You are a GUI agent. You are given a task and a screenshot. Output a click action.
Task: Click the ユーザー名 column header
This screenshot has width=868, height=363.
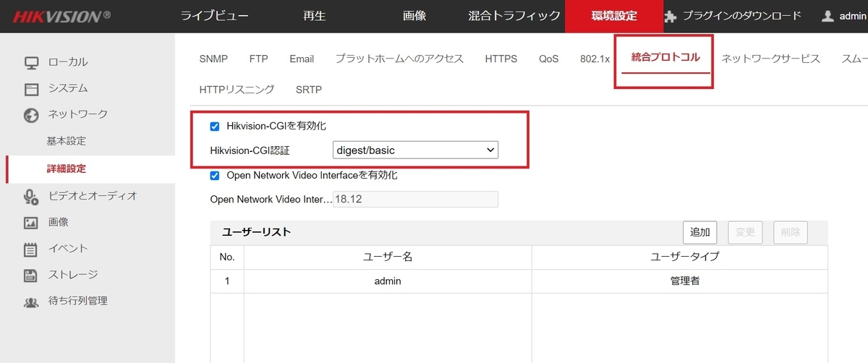(387, 257)
